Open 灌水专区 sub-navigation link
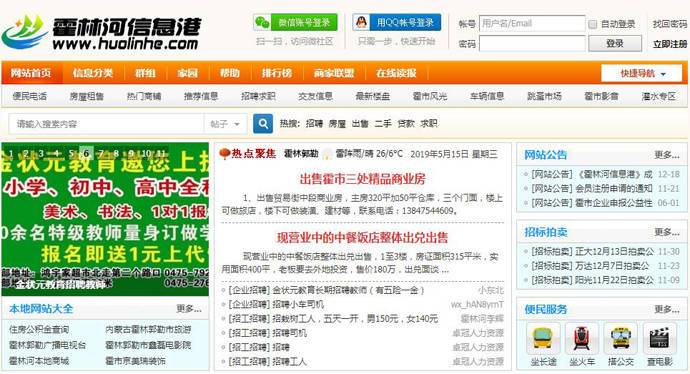 [x=659, y=96]
